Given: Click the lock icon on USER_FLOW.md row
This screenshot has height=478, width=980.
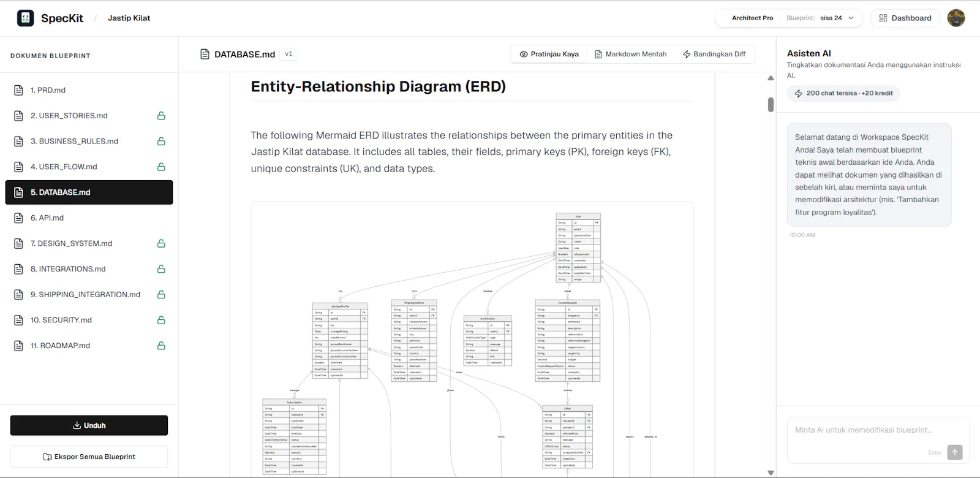Looking at the screenshot, I should tap(161, 167).
